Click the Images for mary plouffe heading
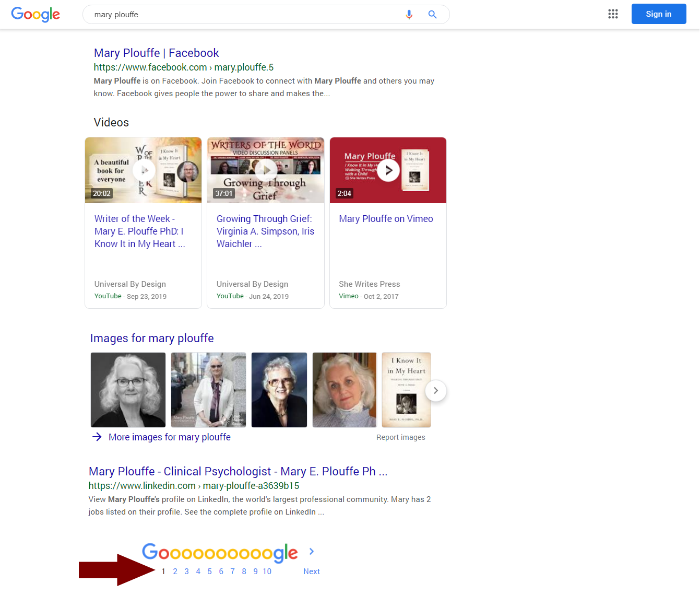Viewport: 700px width, 595px height. (152, 339)
